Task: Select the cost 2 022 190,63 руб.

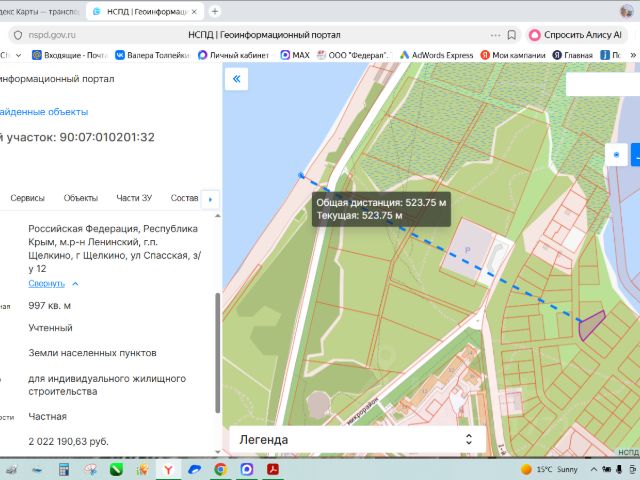Action: (x=69, y=442)
